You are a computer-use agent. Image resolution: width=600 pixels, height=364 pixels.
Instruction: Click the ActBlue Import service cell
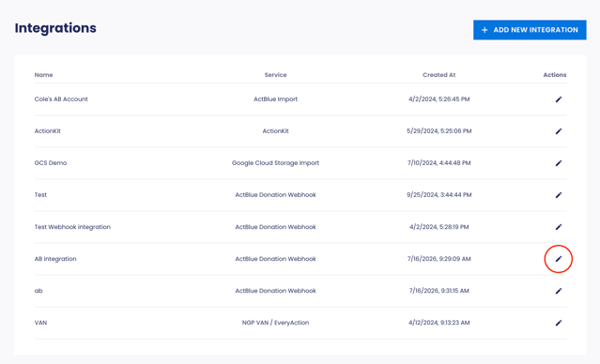(275, 99)
